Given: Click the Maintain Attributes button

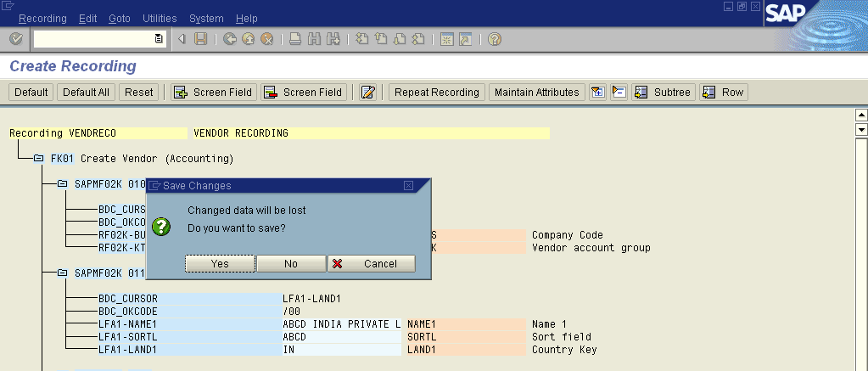Looking at the screenshot, I should pos(537,93).
